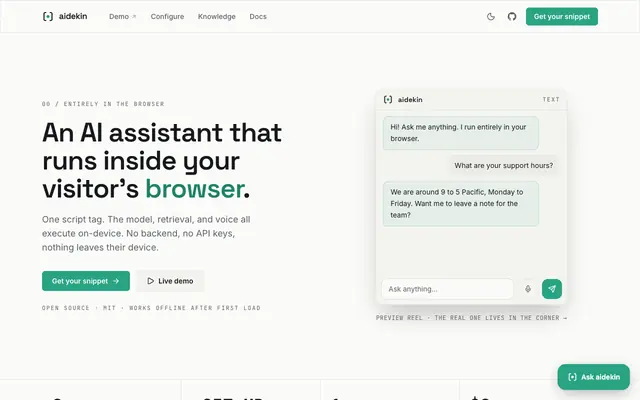Click the '00 / Entirely in the browser' label
This screenshot has width=640, height=400.
[103, 104]
